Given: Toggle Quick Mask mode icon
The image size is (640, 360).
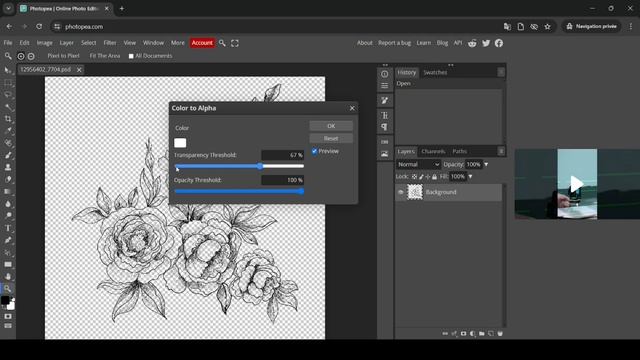Looking at the screenshot, I should pyautogui.click(x=8, y=316).
